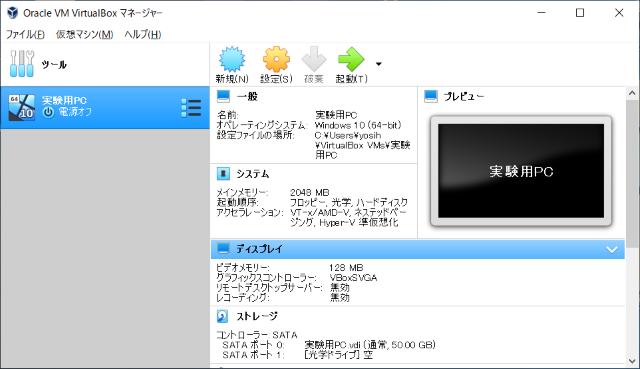The image size is (640, 369).
Task: Click the details pane scrollbar down arrow
Action: tap(632, 361)
